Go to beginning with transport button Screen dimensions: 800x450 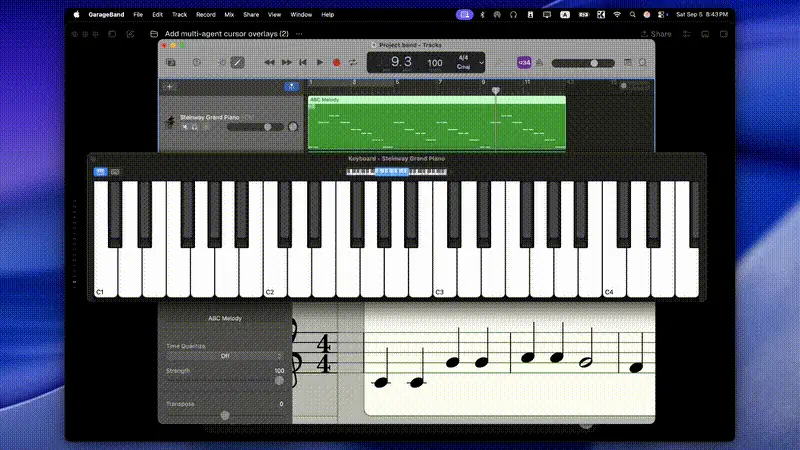click(303, 63)
